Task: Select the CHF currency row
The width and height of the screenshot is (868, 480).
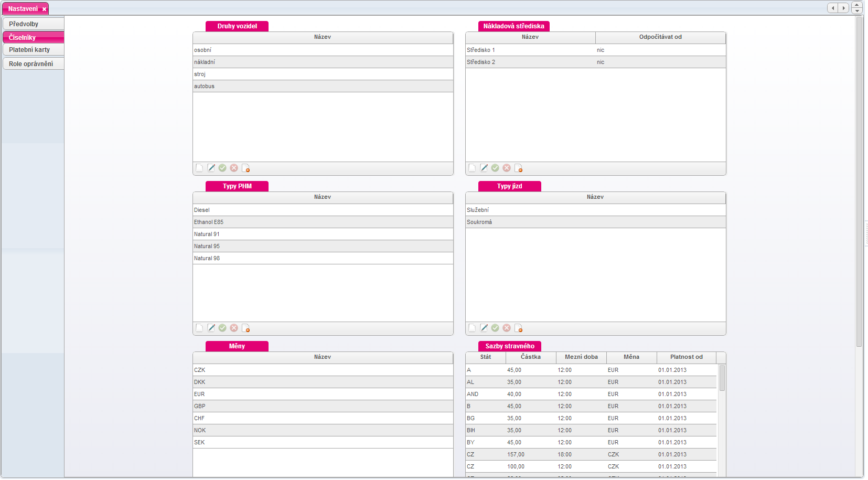Action: coord(323,418)
